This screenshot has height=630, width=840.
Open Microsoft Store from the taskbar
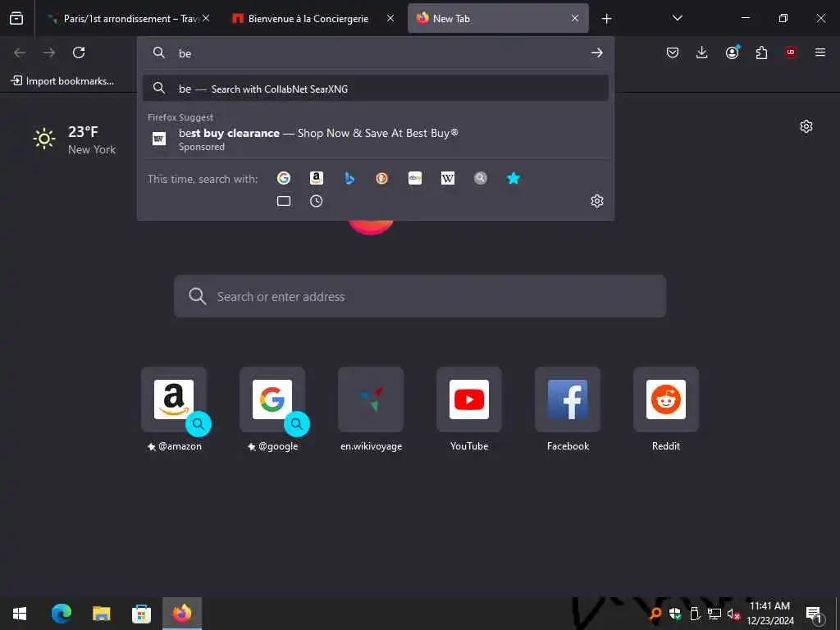(x=141, y=614)
